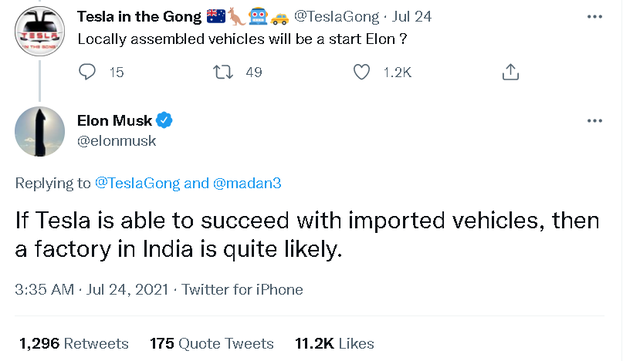
Task: Like the tweet with the heart icon
Action: [x=361, y=72]
